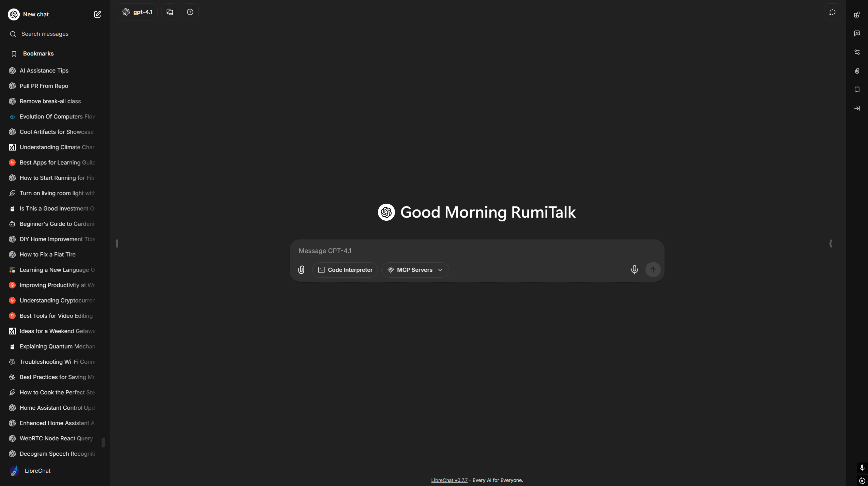Viewport: 868px width, 486px height.
Task: Expand the MCP Servers dropdown
Action: coord(415,270)
